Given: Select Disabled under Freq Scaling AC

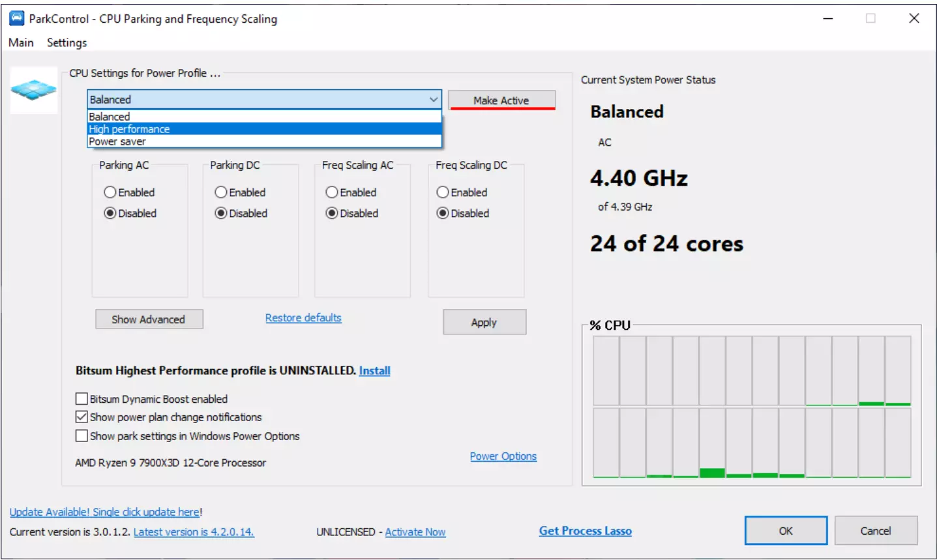Looking at the screenshot, I should pyautogui.click(x=352, y=213).
